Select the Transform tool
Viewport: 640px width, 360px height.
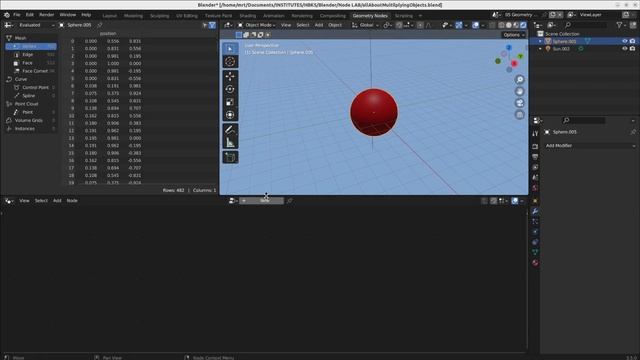pyautogui.click(x=230, y=115)
